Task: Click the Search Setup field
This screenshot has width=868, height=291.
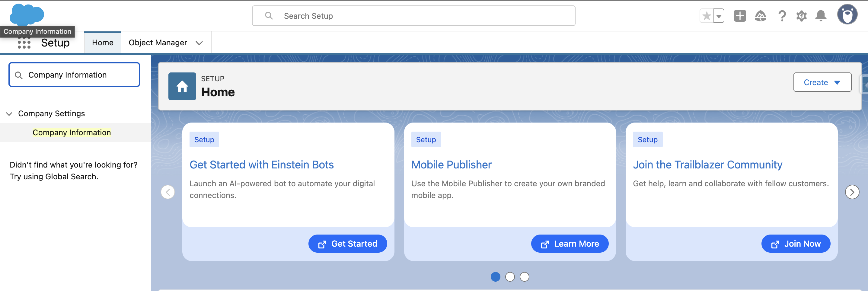Action: (413, 16)
